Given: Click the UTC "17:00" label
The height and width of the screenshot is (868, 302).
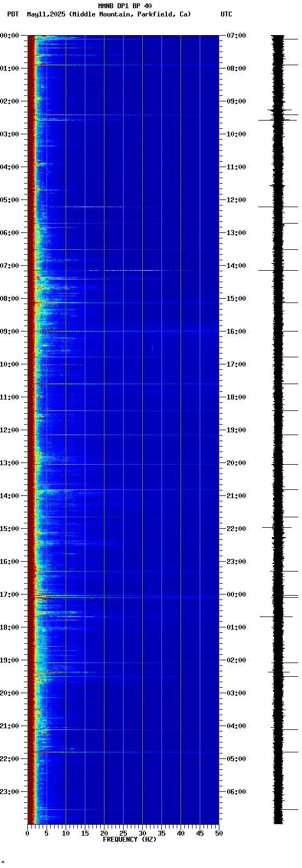Looking at the screenshot, I should [x=236, y=364].
